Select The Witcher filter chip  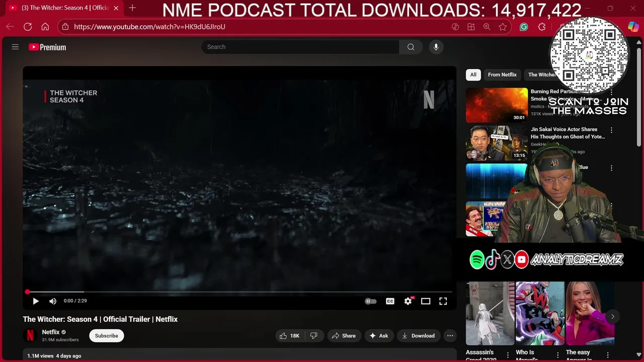[542, 74]
